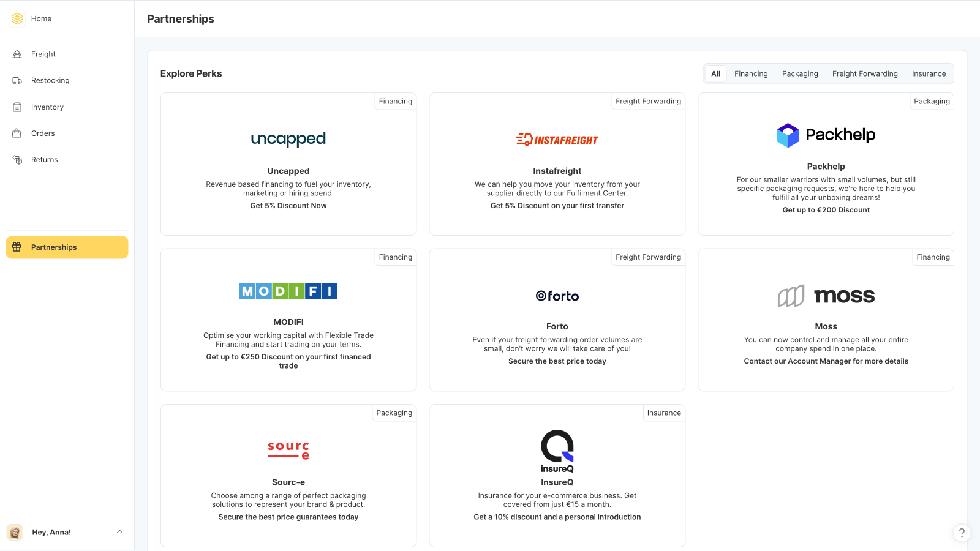Open the Uncapped financing perk card

click(x=288, y=163)
